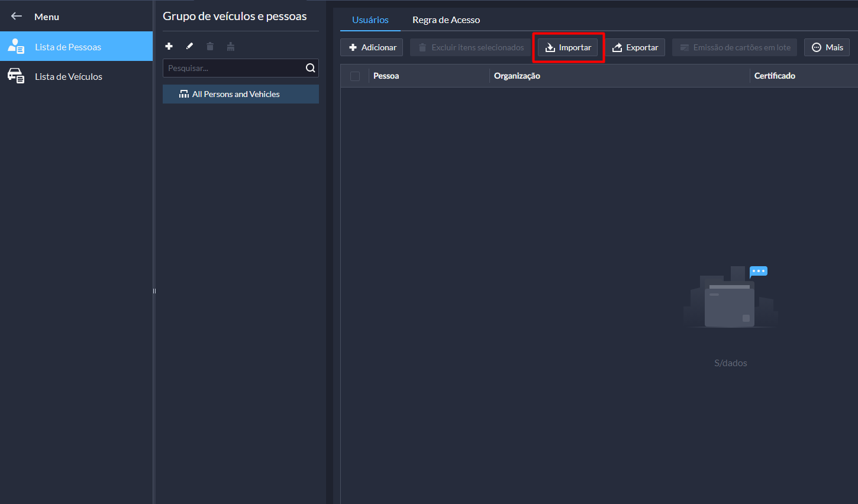The width and height of the screenshot is (858, 504).
Task: Click the pencil edit group icon
Action: point(189,46)
